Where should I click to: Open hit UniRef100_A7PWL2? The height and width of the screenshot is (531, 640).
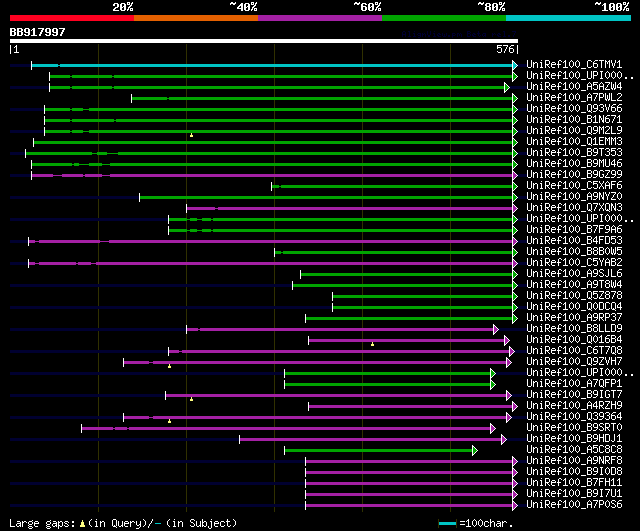pos(574,98)
